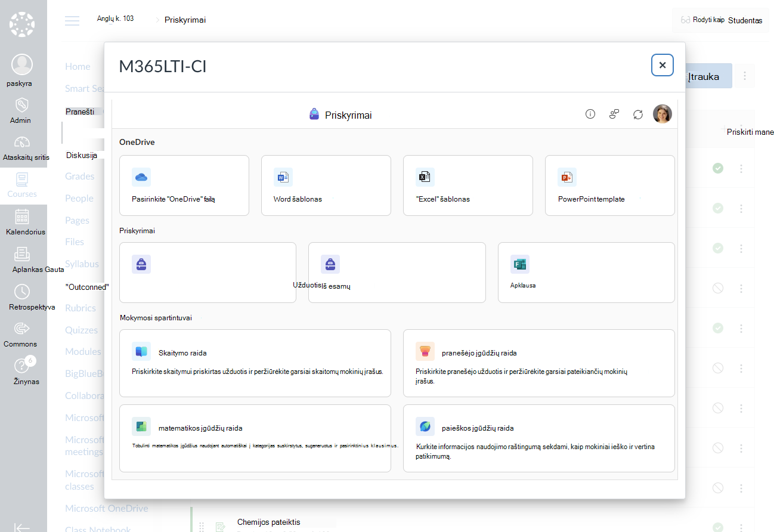Toggle the course hamburger menu
Image resolution: width=774 pixels, height=532 pixels.
72,20
